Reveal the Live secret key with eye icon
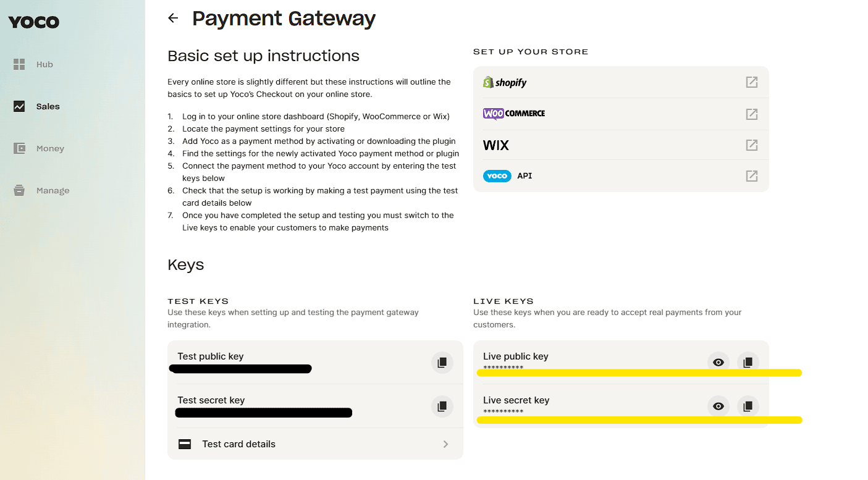The width and height of the screenshot is (868, 480). 718,406
